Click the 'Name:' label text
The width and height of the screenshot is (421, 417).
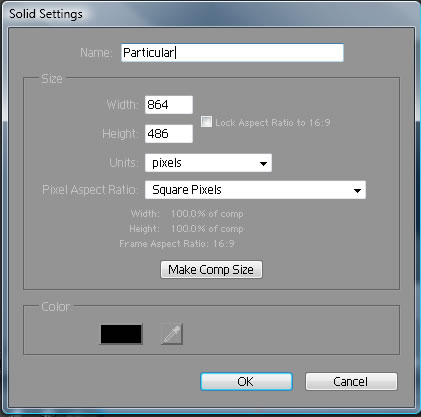(96, 53)
